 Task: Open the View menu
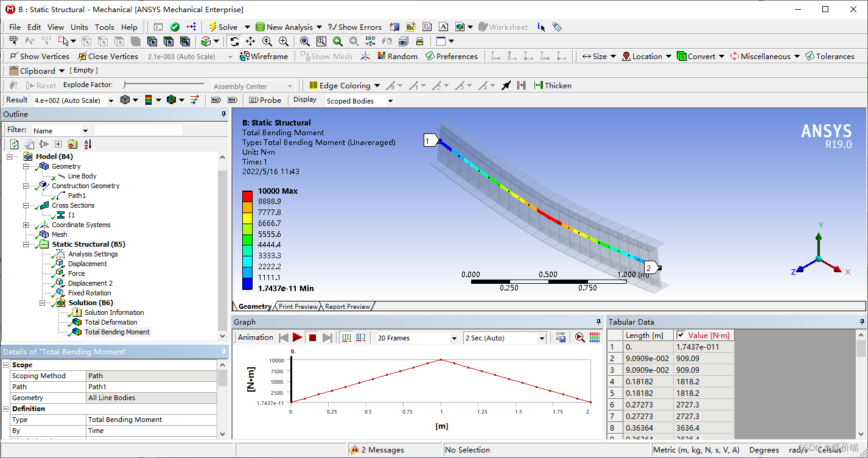(x=55, y=27)
